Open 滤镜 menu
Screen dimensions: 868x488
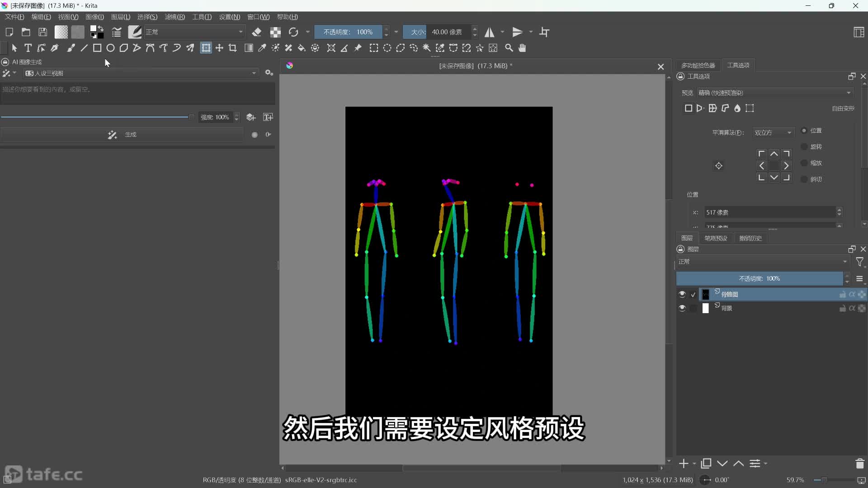(x=175, y=17)
